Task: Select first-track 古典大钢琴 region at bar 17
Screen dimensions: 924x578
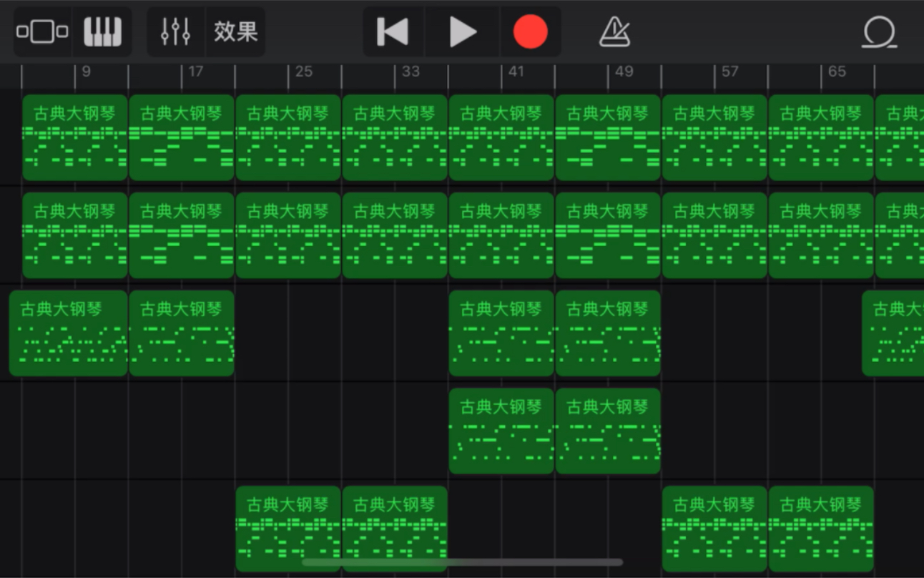Action: coord(182,137)
